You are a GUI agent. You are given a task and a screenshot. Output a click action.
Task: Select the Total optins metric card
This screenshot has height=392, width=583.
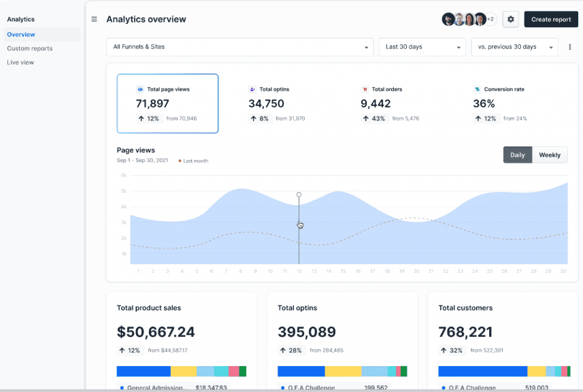pos(280,103)
